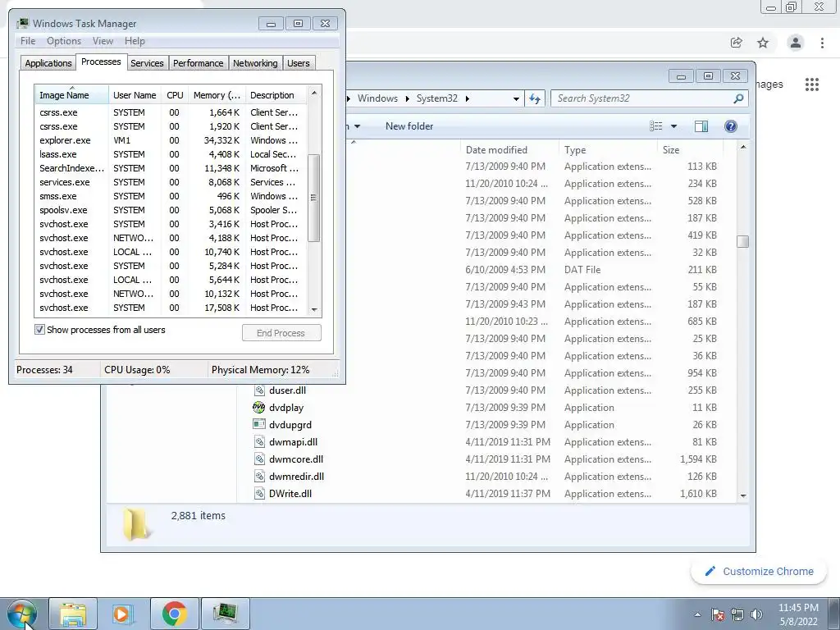Viewport: 840px width, 630px height.
Task: Toggle Show processes from all users
Action: (39, 330)
